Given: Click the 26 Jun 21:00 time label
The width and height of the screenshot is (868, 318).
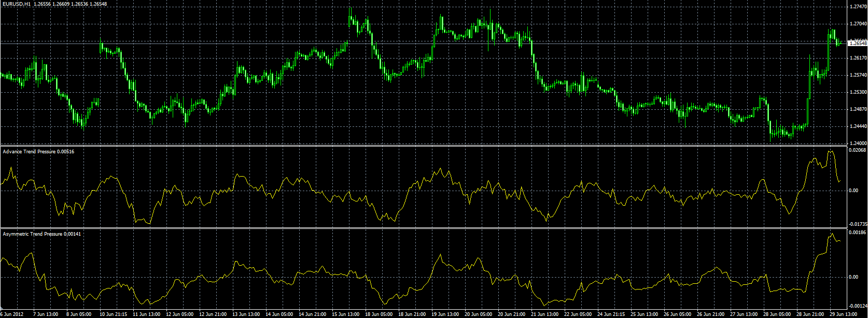Looking at the screenshot, I should pos(710,314).
